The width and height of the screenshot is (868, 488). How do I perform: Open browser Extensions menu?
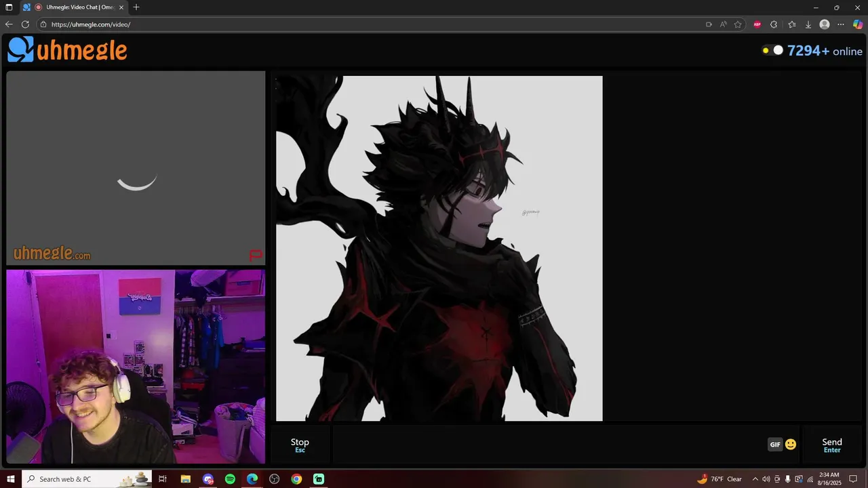point(774,24)
